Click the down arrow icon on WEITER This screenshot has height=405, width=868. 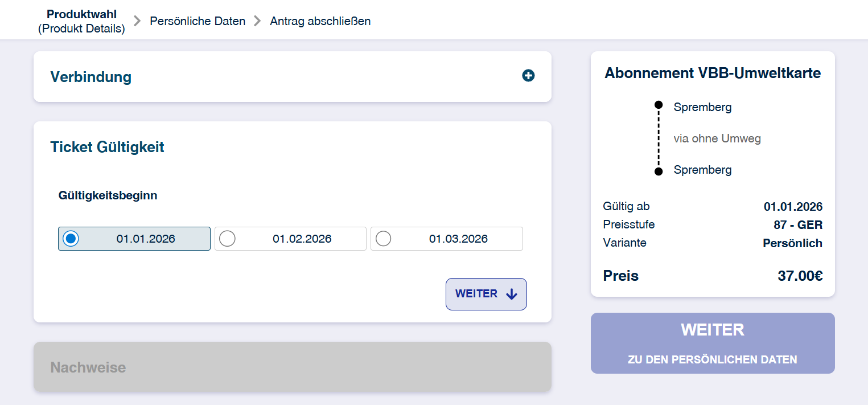[511, 294]
